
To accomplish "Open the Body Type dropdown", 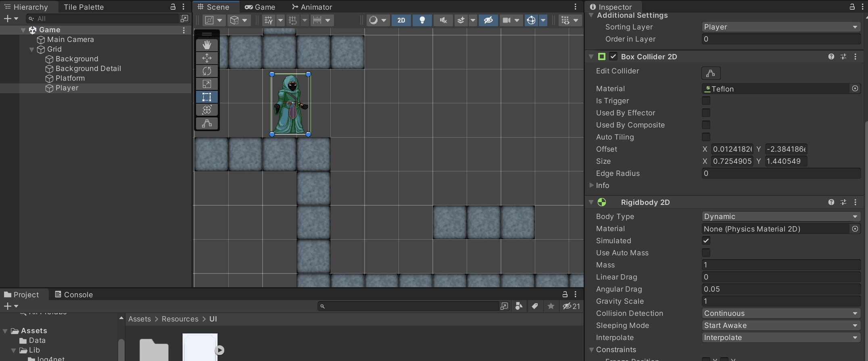I will [x=780, y=217].
